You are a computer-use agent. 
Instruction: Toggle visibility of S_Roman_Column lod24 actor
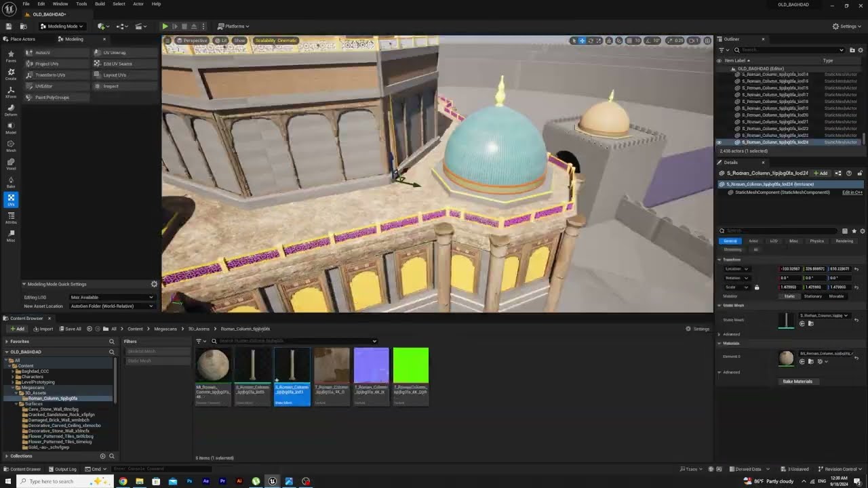pos(719,142)
